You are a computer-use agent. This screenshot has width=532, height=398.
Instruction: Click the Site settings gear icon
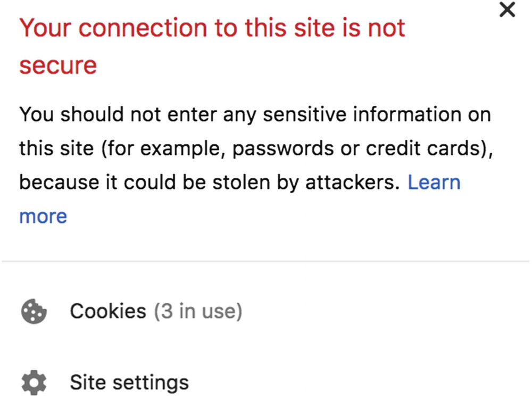click(x=34, y=382)
